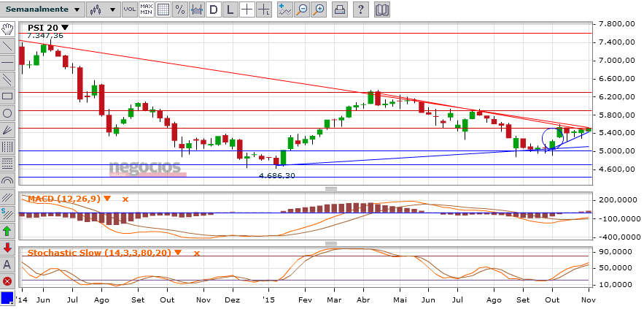Select the rectangle drawing tool

(7, 96)
